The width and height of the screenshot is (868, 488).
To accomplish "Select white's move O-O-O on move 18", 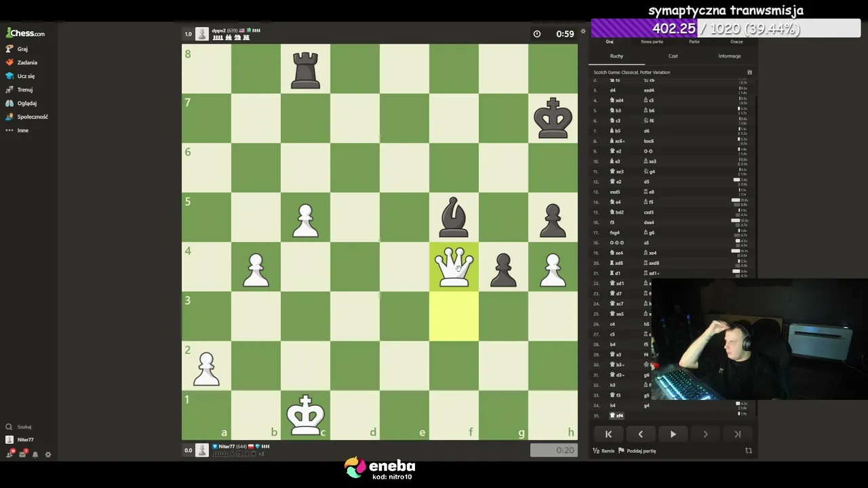I will [616, 243].
